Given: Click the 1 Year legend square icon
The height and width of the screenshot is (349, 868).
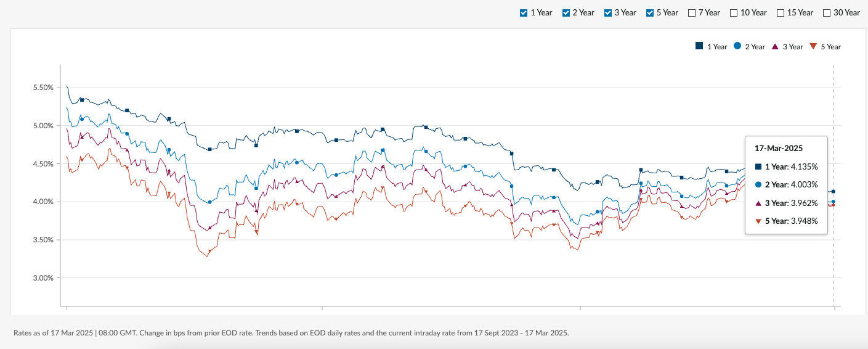Looking at the screenshot, I should (x=699, y=46).
